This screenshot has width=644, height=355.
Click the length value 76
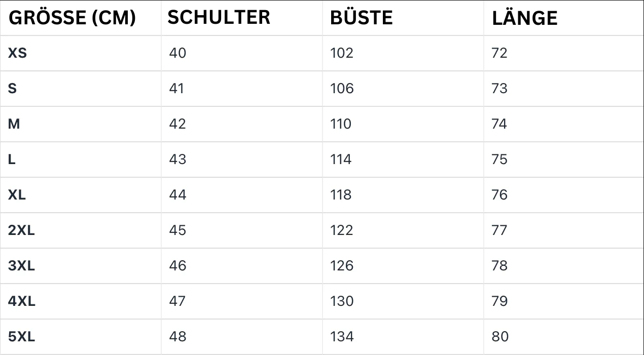point(499,194)
